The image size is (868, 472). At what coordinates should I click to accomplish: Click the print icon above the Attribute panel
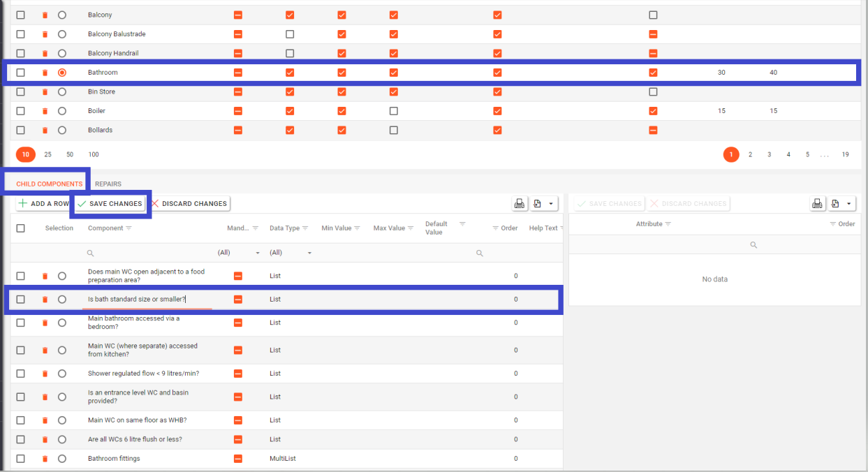click(x=817, y=204)
